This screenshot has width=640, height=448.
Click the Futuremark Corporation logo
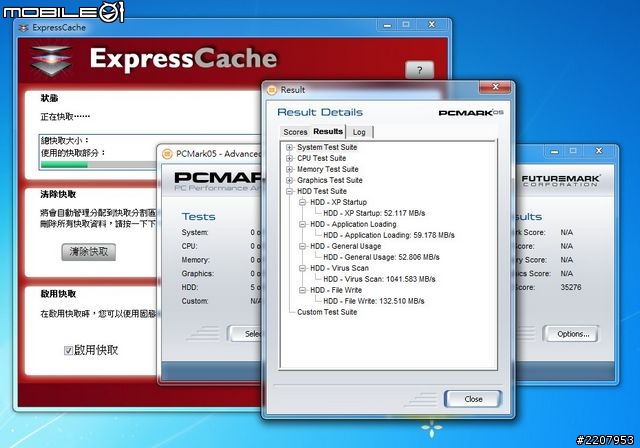(560, 180)
